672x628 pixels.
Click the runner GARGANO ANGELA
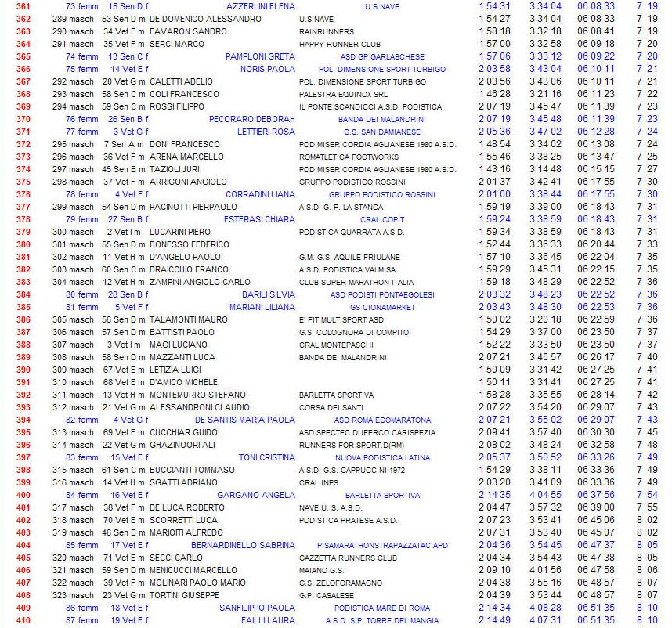pos(256,495)
